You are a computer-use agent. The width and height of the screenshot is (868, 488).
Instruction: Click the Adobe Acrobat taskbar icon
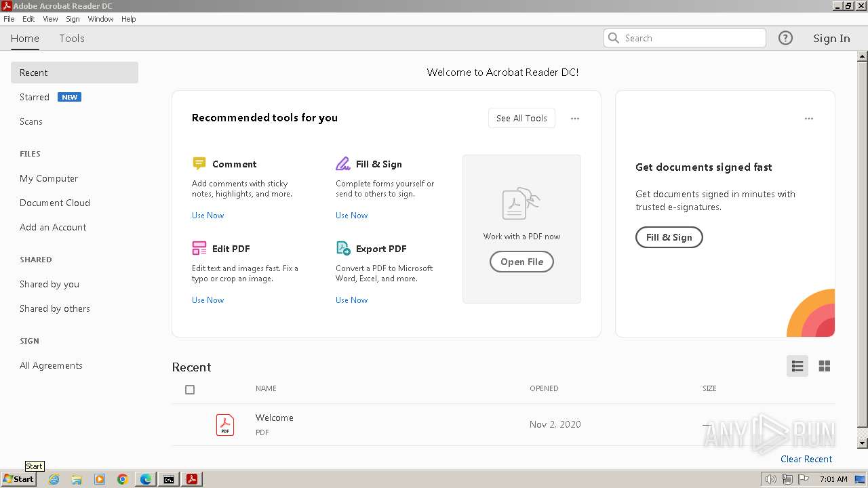pyautogui.click(x=192, y=479)
